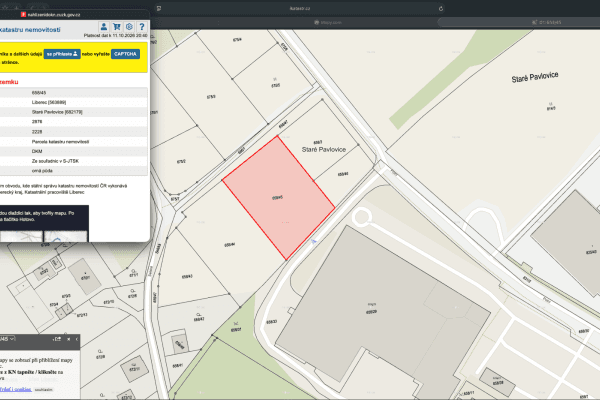
Task: Click parcel 658/44 on the map
Action: pos(230,244)
